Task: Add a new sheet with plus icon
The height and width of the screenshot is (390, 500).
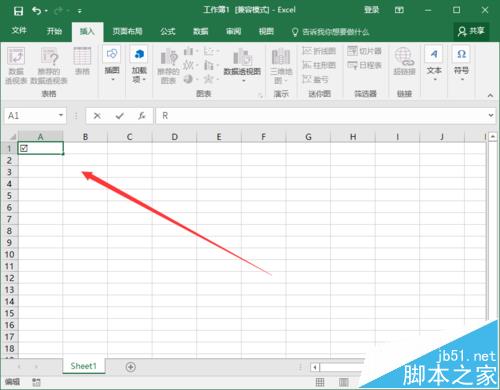Action: click(131, 367)
